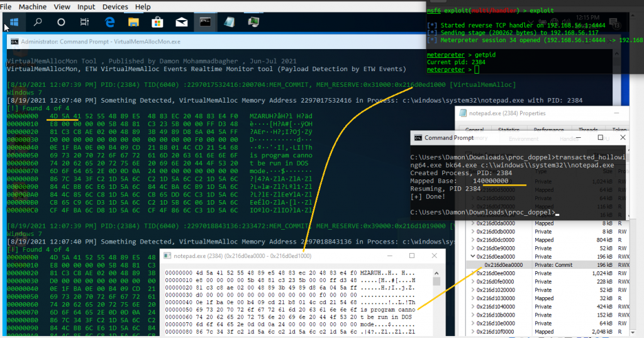Image resolution: width=644 pixels, height=338 pixels.
Task: Open VirtualBox Devices menu
Action: coord(115,6)
